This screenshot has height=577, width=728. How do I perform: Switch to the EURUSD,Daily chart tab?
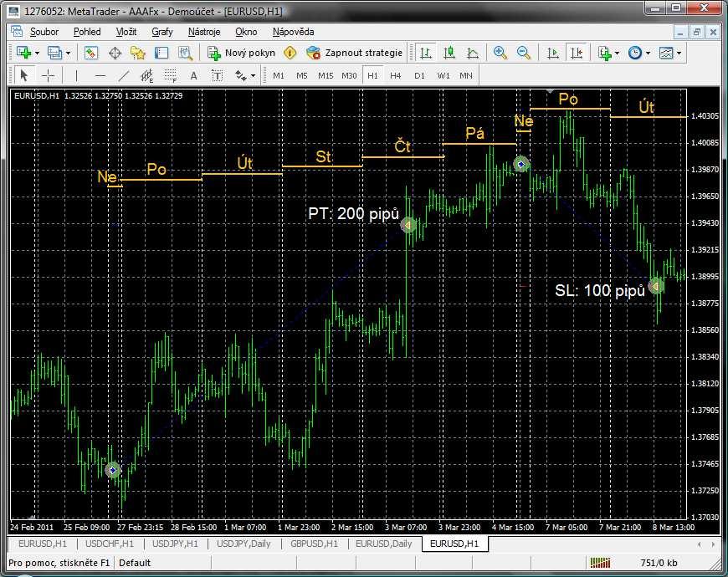point(383,544)
